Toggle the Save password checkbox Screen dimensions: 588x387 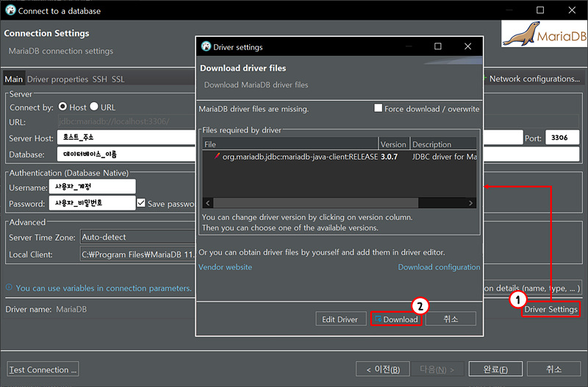[x=141, y=203]
